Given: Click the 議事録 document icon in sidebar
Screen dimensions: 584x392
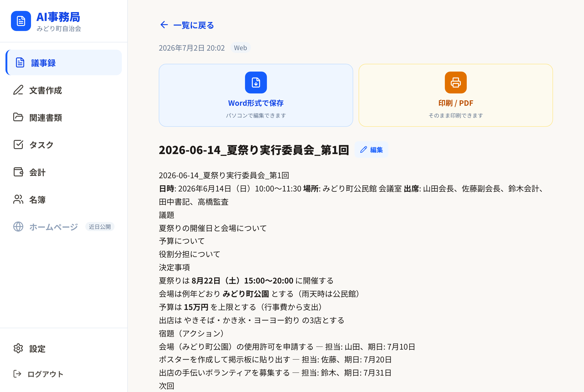Looking at the screenshot, I should coord(20,62).
